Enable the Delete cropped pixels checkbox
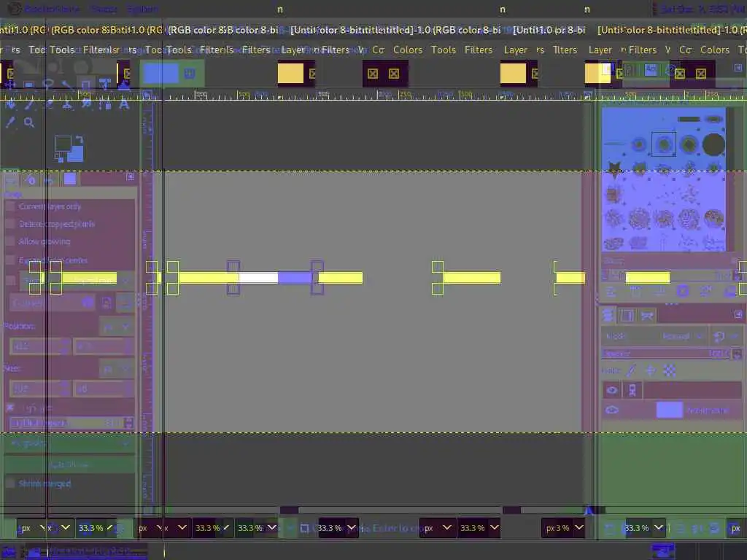The height and width of the screenshot is (560, 747). point(9,225)
